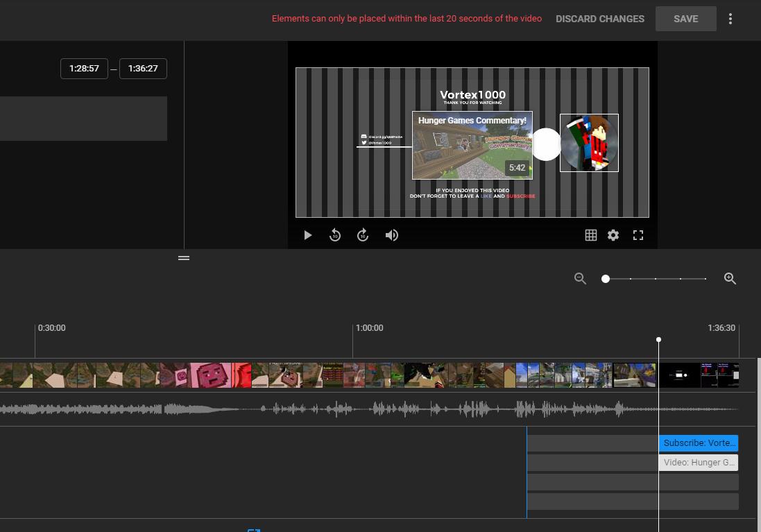
Task: Click the third empty element track
Action: 633,482
